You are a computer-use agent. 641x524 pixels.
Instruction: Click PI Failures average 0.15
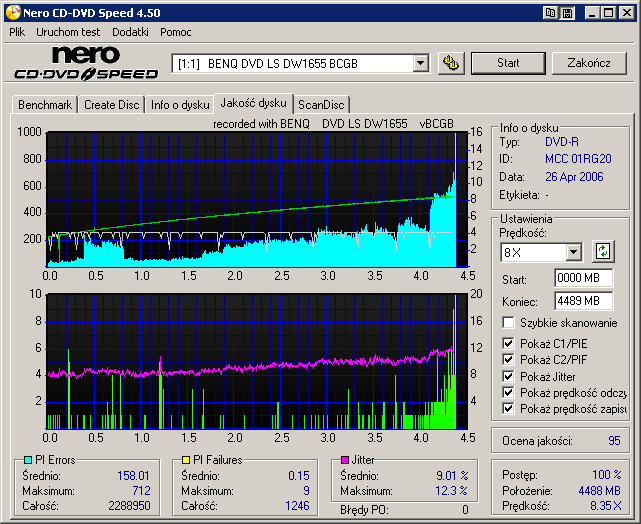tap(299, 476)
